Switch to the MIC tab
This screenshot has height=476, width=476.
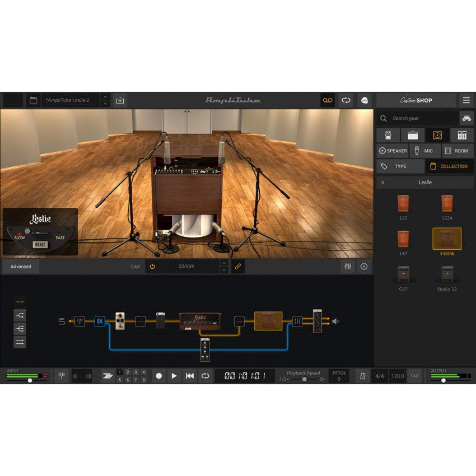click(x=424, y=151)
